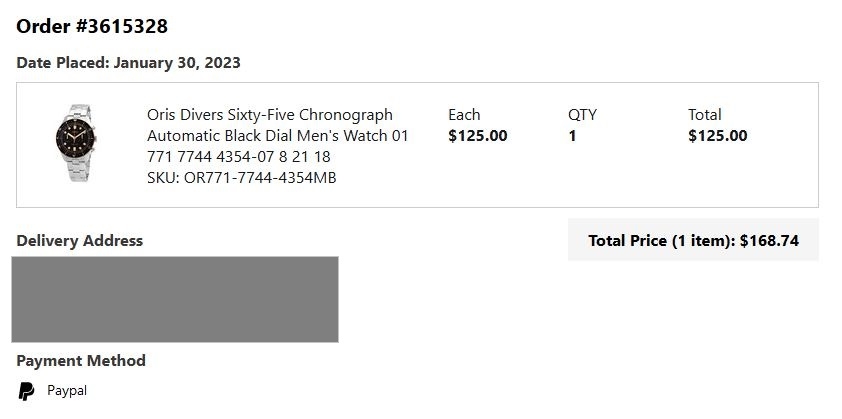Image resolution: width=842 pixels, height=419 pixels.
Task: Click the Automatic Black Dial Men's Watch line
Action: point(268,136)
